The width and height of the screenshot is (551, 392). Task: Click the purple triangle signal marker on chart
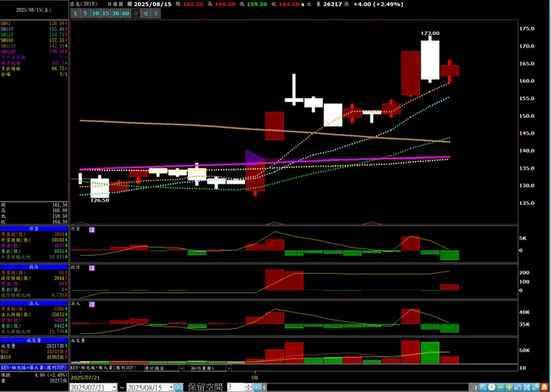point(254,158)
